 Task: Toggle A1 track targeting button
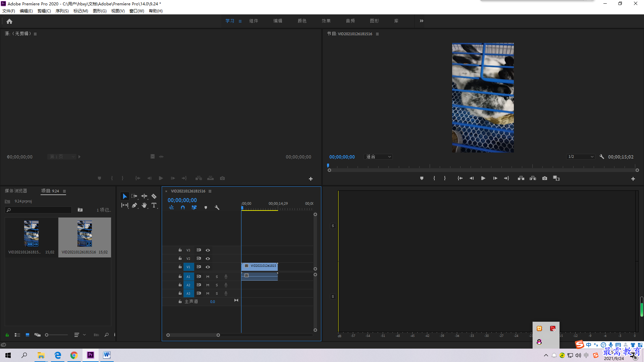coord(189,277)
